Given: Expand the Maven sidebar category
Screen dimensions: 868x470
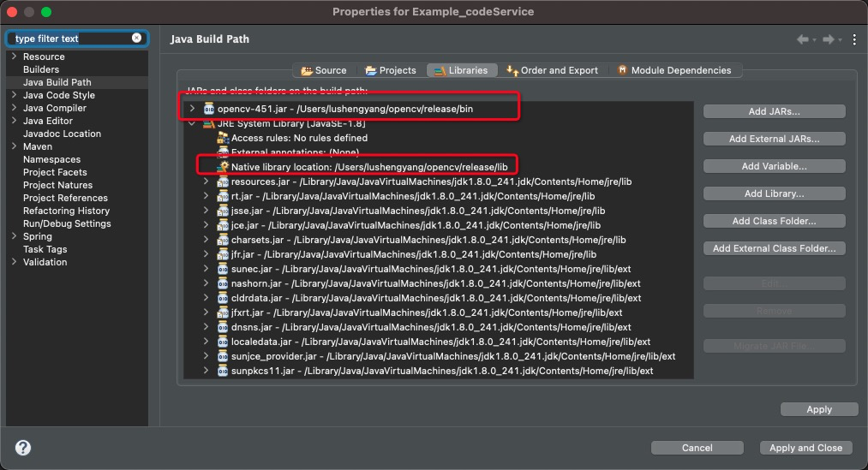Looking at the screenshot, I should tap(14, 146).
